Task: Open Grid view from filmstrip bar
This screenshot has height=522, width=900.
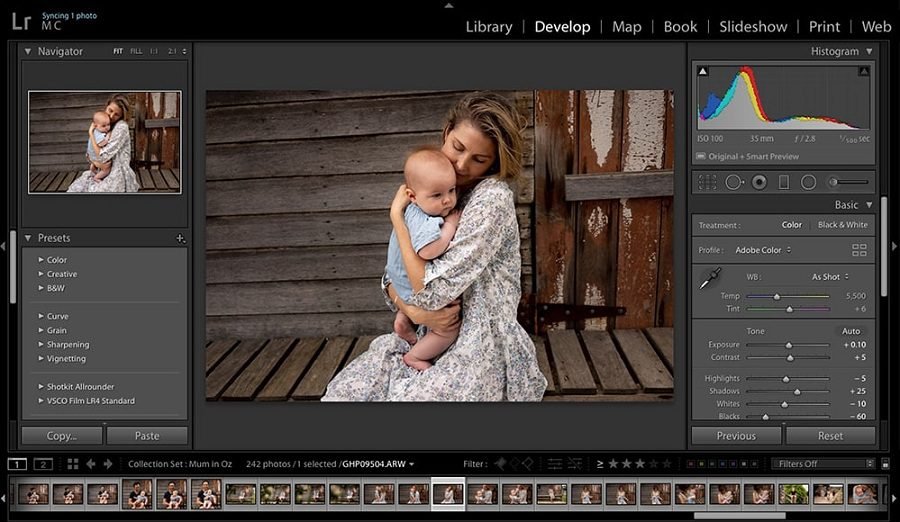Action: (73, 464)
